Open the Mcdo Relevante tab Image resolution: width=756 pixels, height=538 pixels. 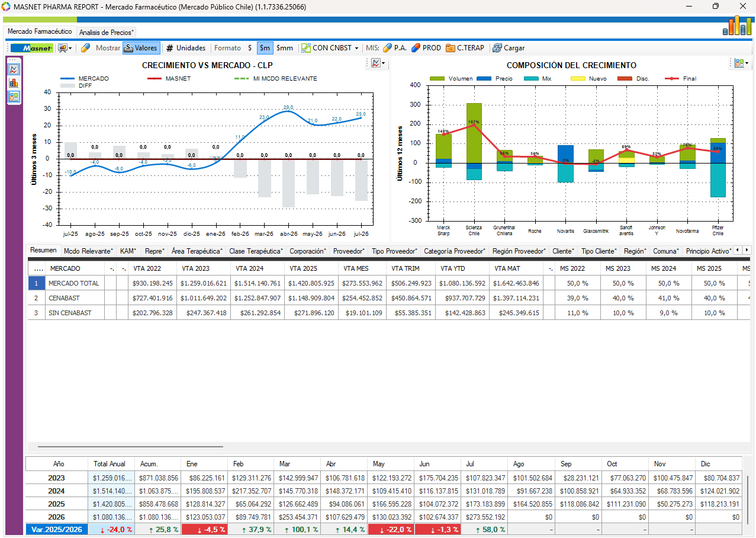coord(88,251)
